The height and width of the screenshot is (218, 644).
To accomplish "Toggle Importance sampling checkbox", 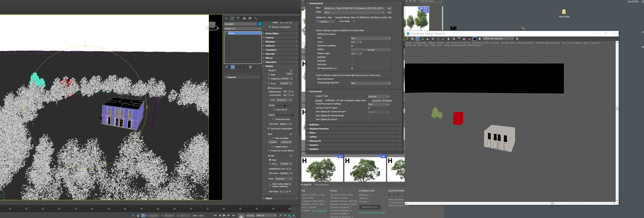I will pyautogui.click(x=352, y=46).
